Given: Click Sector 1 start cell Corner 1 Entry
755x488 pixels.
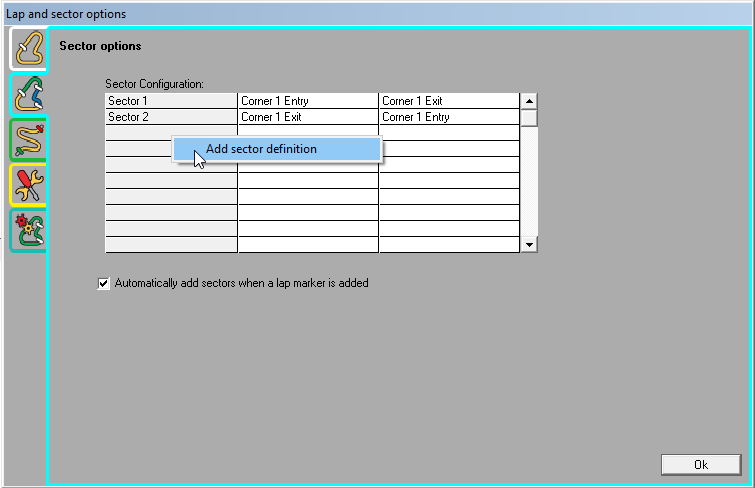Looking at the screenshot, I should coord(307,101).
